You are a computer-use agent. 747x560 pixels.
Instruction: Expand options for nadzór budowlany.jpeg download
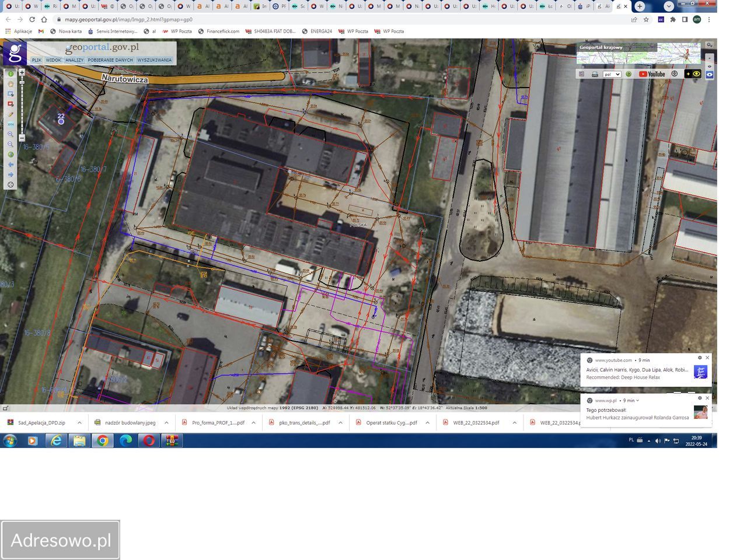click(x=166, y=423)
